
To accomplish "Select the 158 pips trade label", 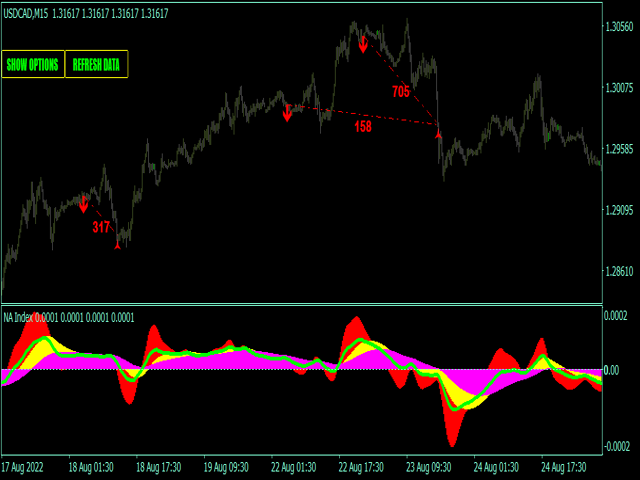I will click(x=363, y=127).
